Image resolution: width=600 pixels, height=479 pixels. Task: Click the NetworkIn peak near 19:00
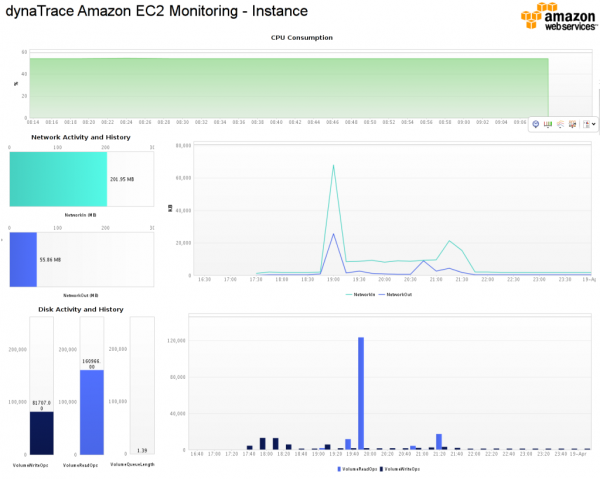coord(333,165)
